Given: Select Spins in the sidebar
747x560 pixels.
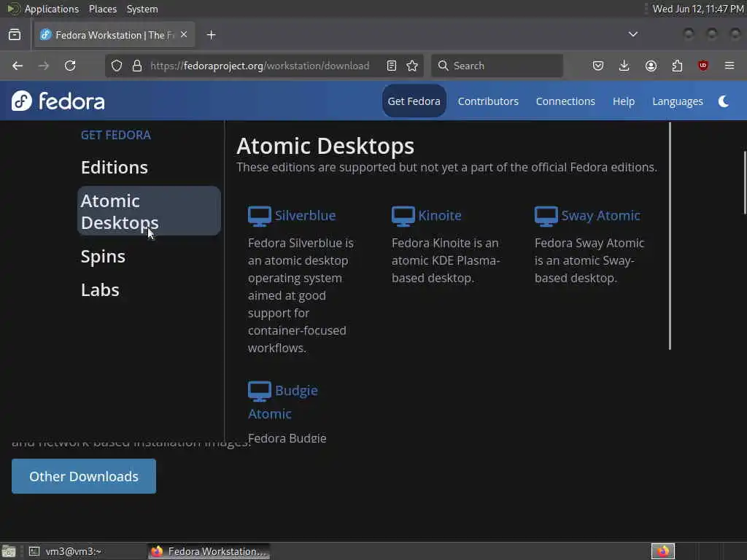Looking at the screenshot, I should coord(103,256).
